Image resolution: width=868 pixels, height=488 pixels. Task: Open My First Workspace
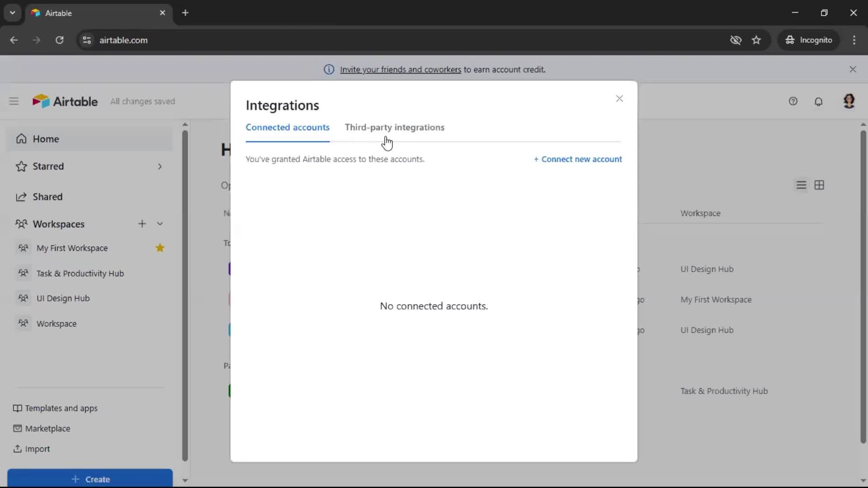(x=72, y=248)
